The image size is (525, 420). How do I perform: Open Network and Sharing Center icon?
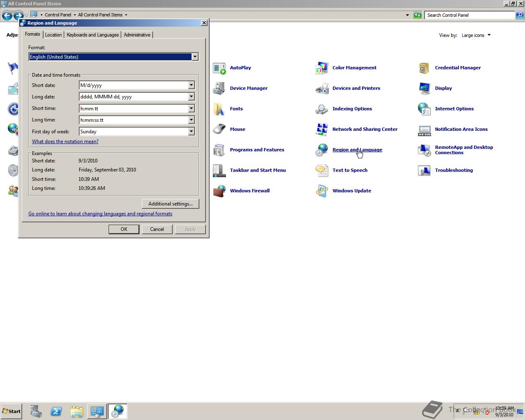point(322,130)
